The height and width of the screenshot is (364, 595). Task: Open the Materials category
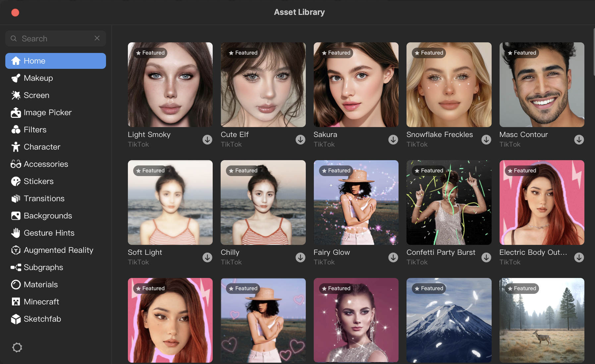pyautogui.click(x=56, y=285)
